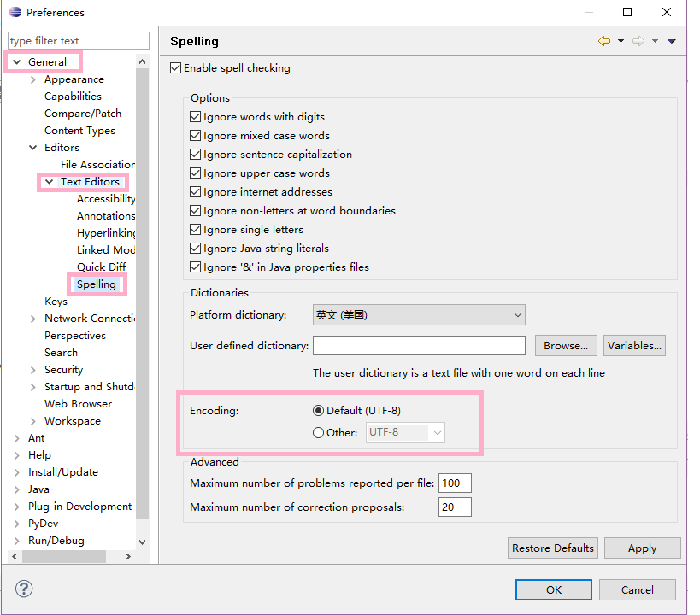Open the Other encoding UTF-8 combo box
The width and height of the screenshot is (700, 615).
click(x=405, y=432)
